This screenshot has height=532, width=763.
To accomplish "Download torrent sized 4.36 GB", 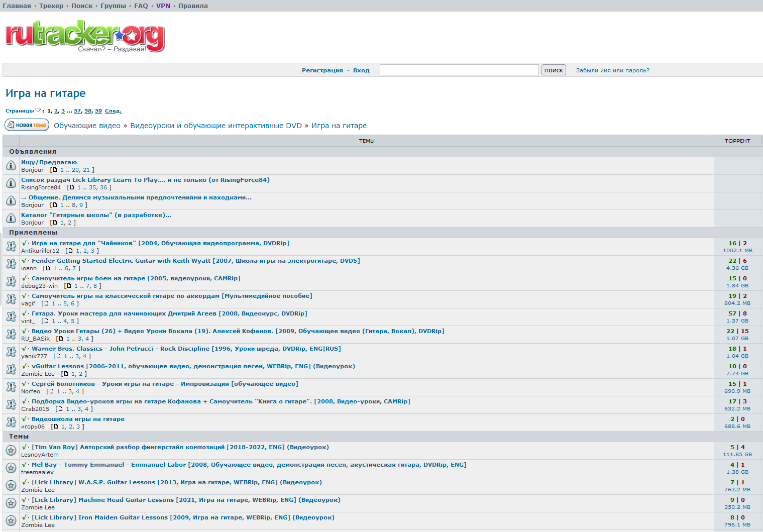I will point(737,268).
